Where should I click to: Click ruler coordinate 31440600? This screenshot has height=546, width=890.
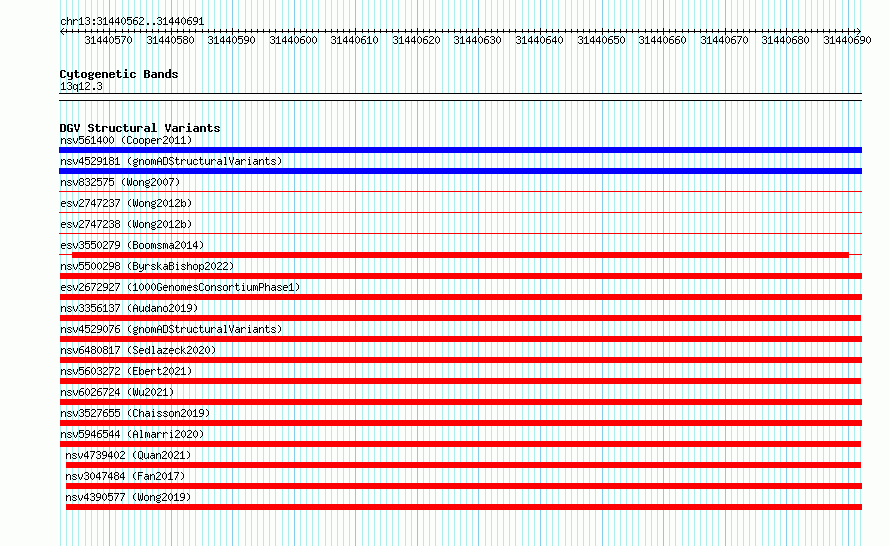pos(293,40)
